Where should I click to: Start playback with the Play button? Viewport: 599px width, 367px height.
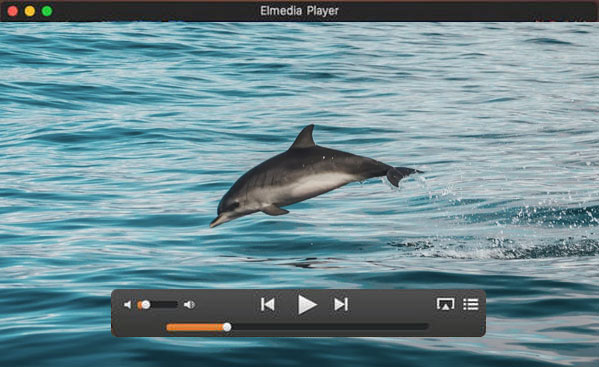point(307,304)
